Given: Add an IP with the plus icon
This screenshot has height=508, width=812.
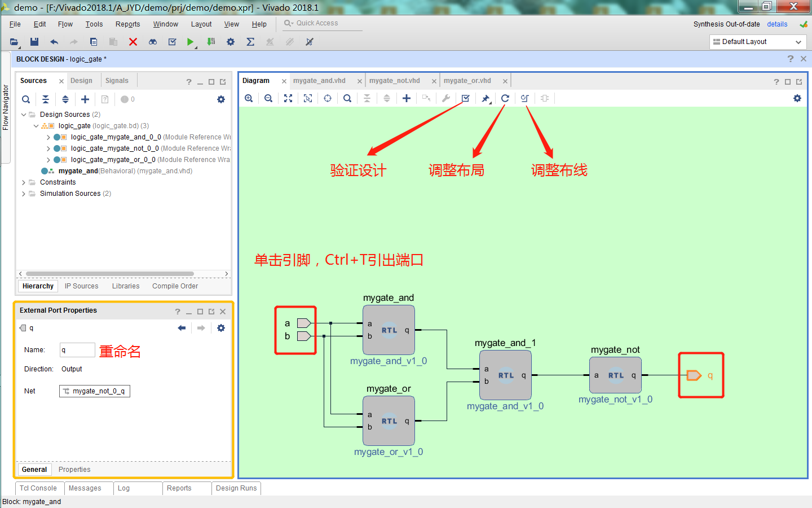Looking at the screenshot, I should [406, 98].
